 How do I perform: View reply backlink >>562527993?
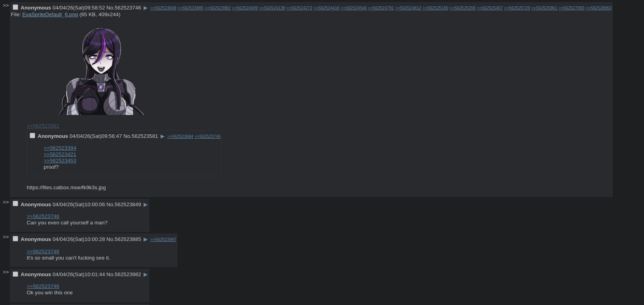571,8
